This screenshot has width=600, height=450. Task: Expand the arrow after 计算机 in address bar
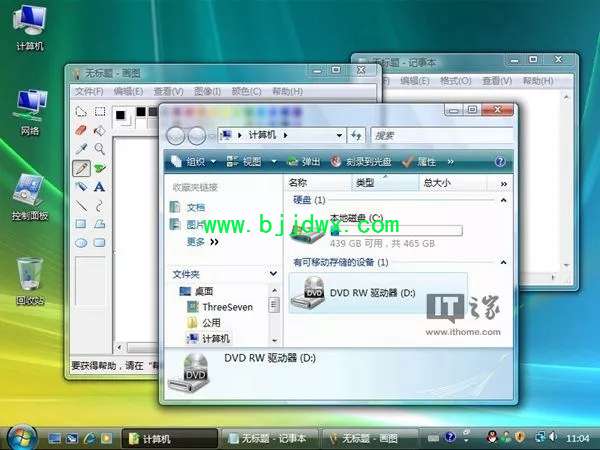tap(285, 135)
